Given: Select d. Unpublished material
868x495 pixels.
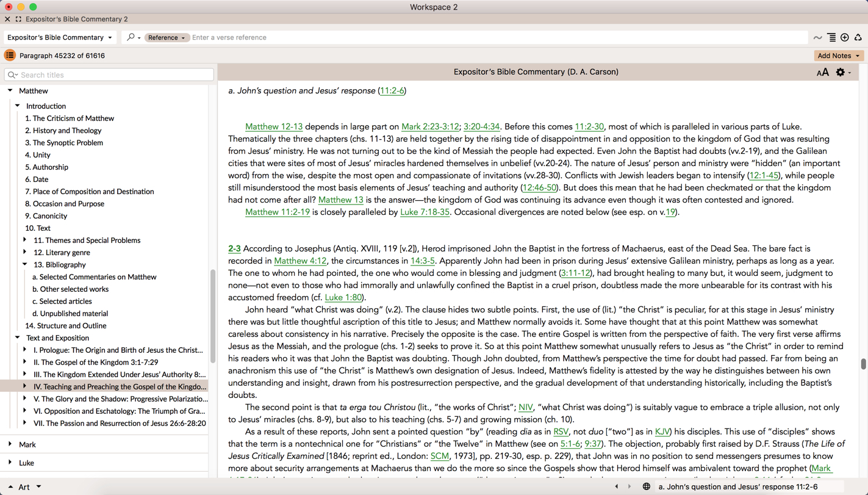Looking at the screenshot, I should (70, 314).
